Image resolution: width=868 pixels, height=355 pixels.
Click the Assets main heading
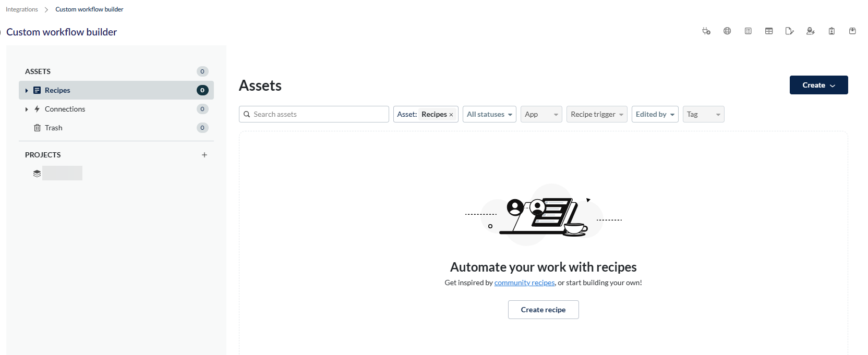(260, 85)
